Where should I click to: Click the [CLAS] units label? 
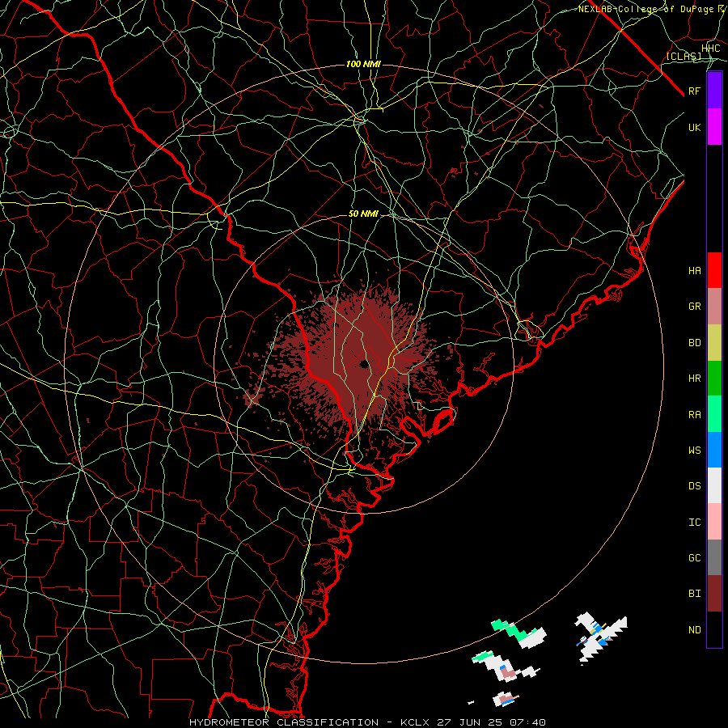pyautogui.click(x=684, y=57)
